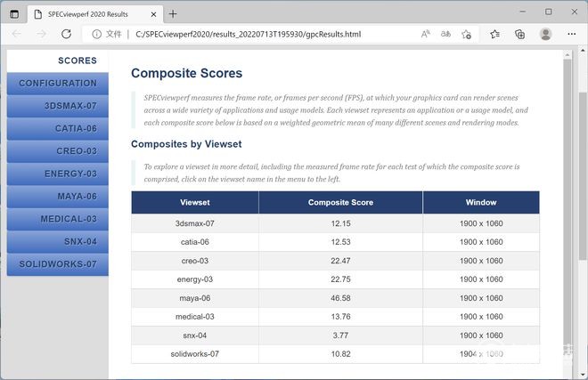Click the outer window scrollbar thumb
588x380 pixels.
tap(583, 175)
